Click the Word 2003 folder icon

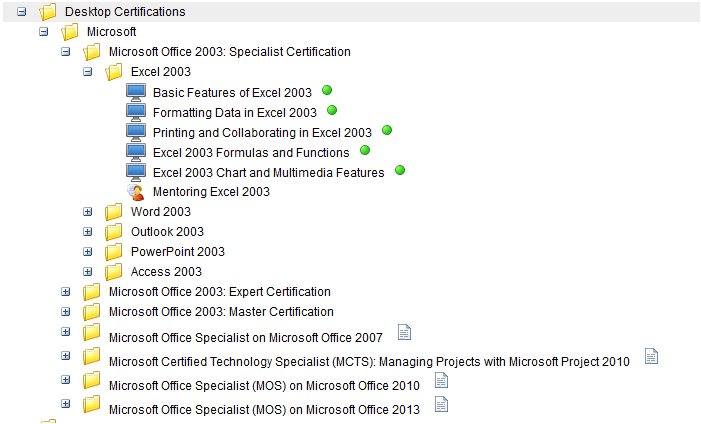pyautogui.click(x=113, y=212)
